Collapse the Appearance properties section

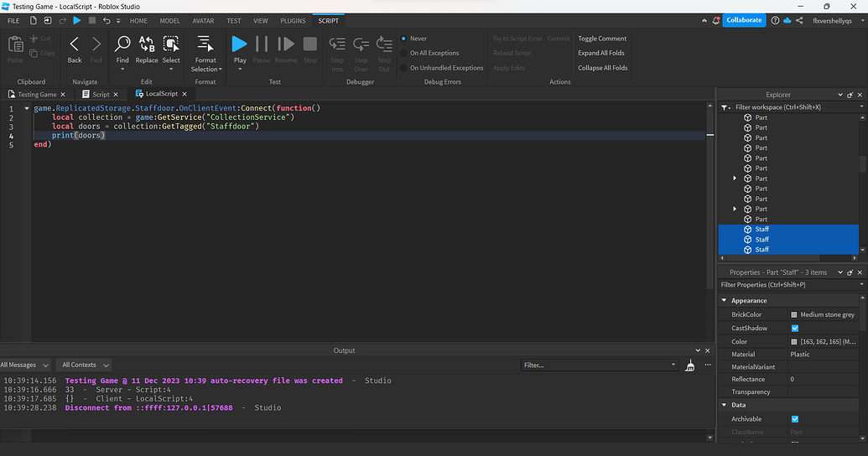[x=724, y=300]
